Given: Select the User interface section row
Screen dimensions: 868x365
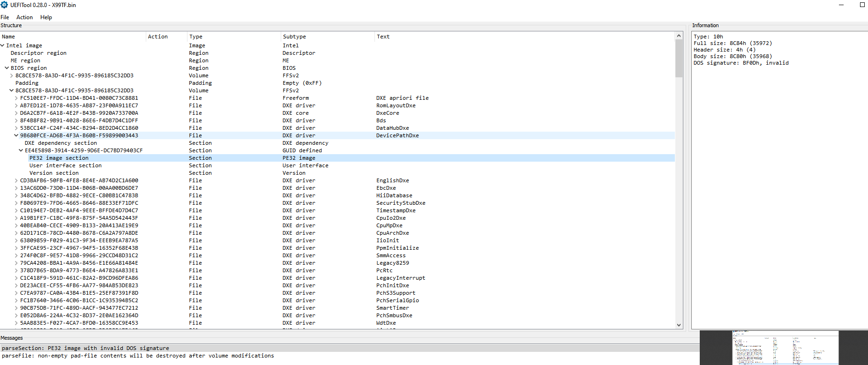Looking at the screenshot, I should tap(337, 165).
